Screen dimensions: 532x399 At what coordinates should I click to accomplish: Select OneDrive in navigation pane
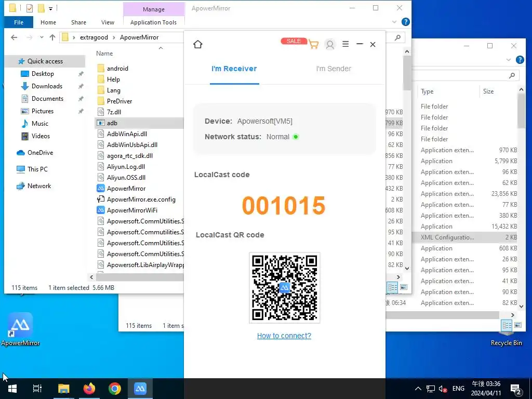40,153
